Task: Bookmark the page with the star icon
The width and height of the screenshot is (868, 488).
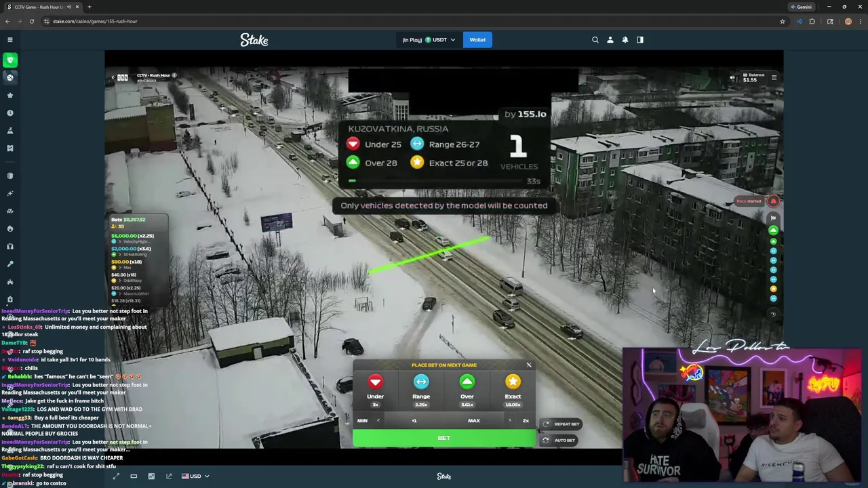Action: point(783,21)
